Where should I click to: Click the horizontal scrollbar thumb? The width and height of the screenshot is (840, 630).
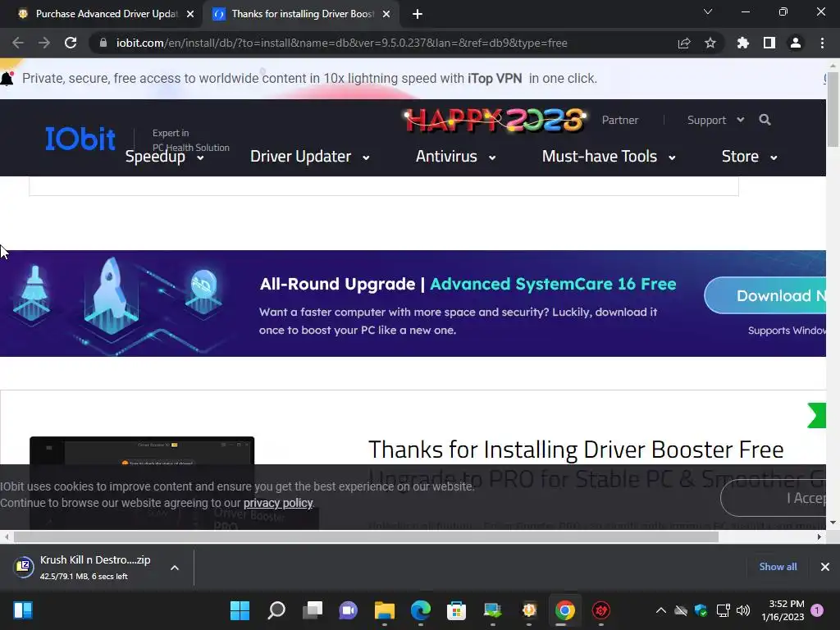click(366, 536)
